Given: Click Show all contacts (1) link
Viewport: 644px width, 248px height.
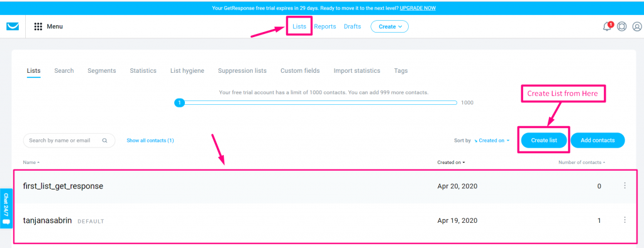Looking at the screenshot, I should (150, 141).
